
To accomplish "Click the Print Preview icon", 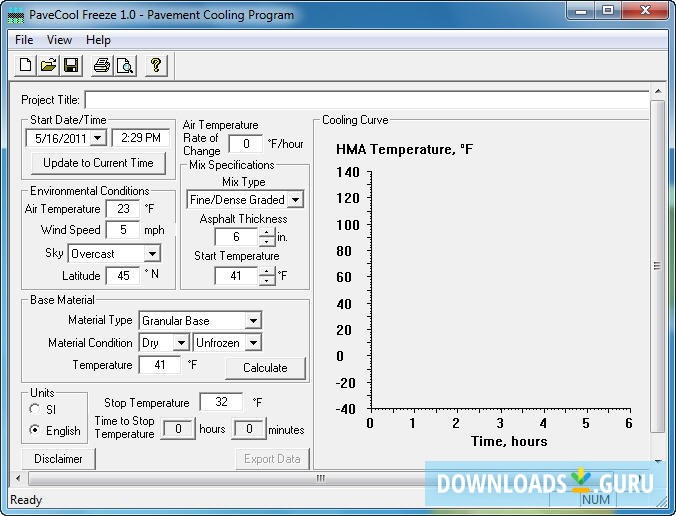I will [125, 66].
